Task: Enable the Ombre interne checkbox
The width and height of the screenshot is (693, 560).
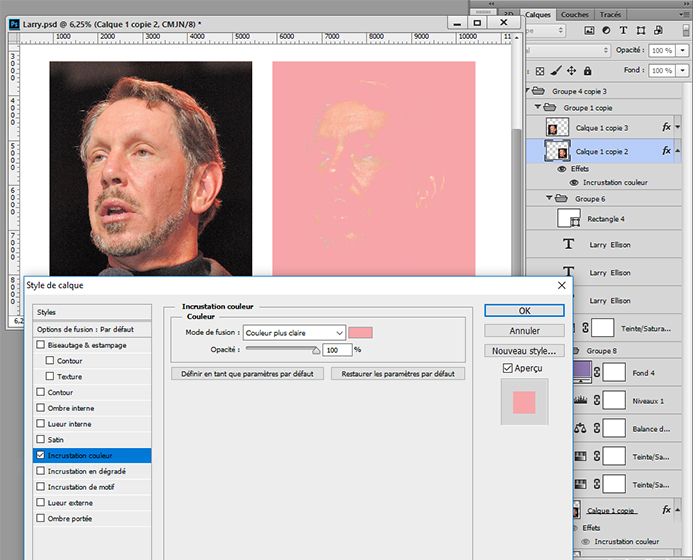Action: pos(41,408)
